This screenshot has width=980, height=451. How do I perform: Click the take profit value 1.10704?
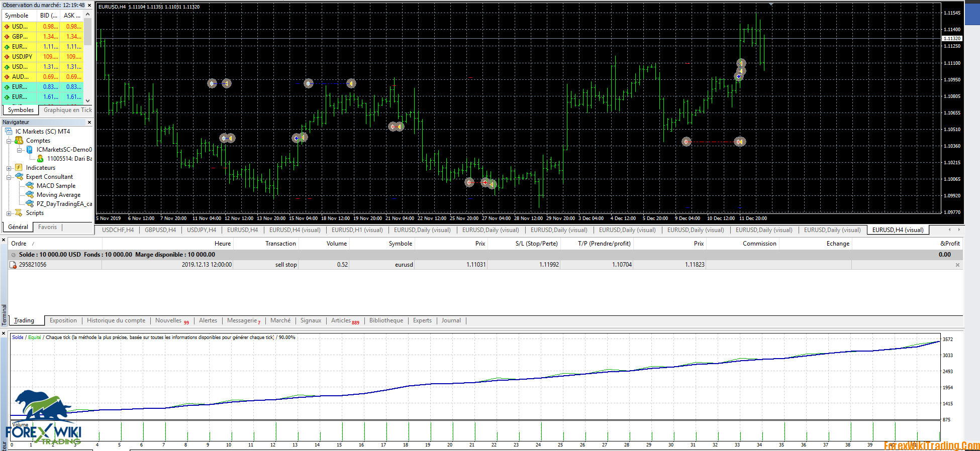tap(622, 265)
